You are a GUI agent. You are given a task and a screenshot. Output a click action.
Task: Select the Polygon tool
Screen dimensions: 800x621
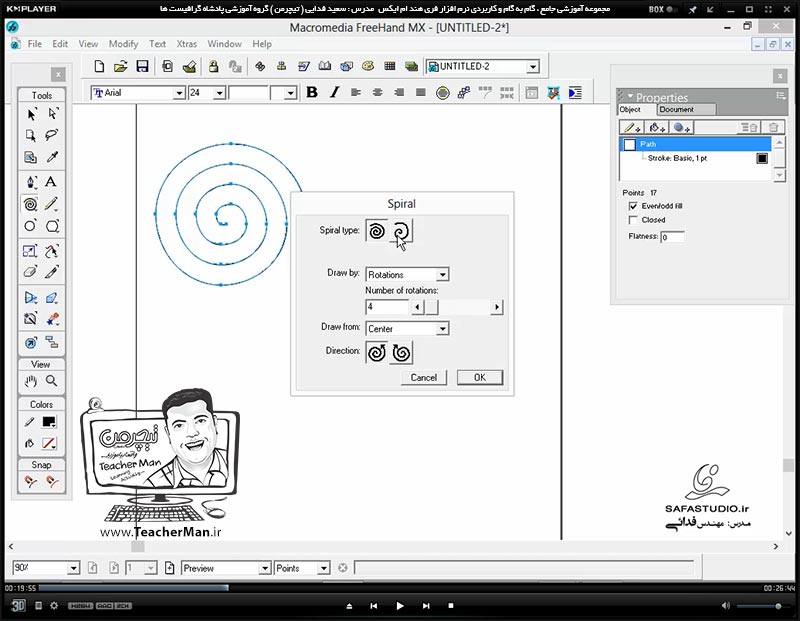coord(52,226)
